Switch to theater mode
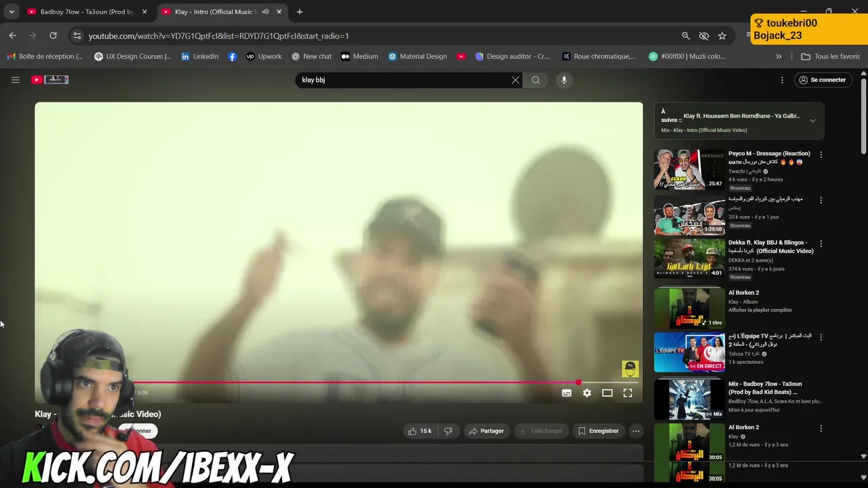 click(x=607, y=393)
